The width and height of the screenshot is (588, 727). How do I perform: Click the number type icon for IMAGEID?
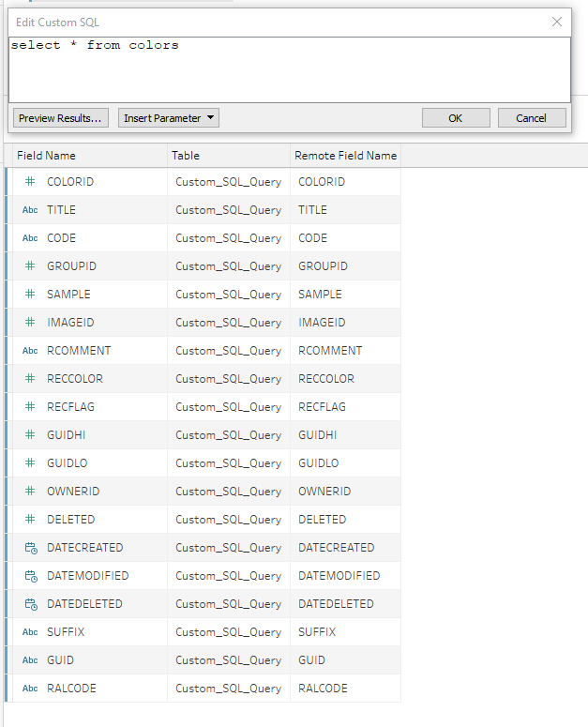30,323
